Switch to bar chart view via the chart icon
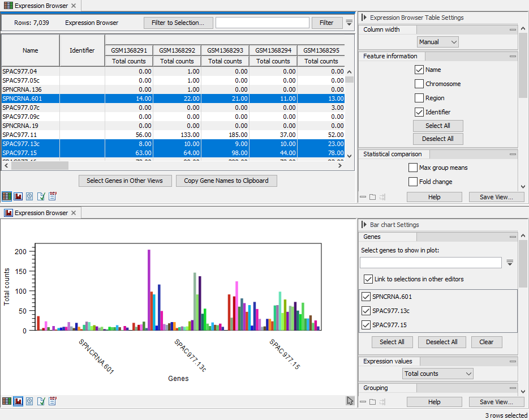529x420 pixels. pos(18,196)
